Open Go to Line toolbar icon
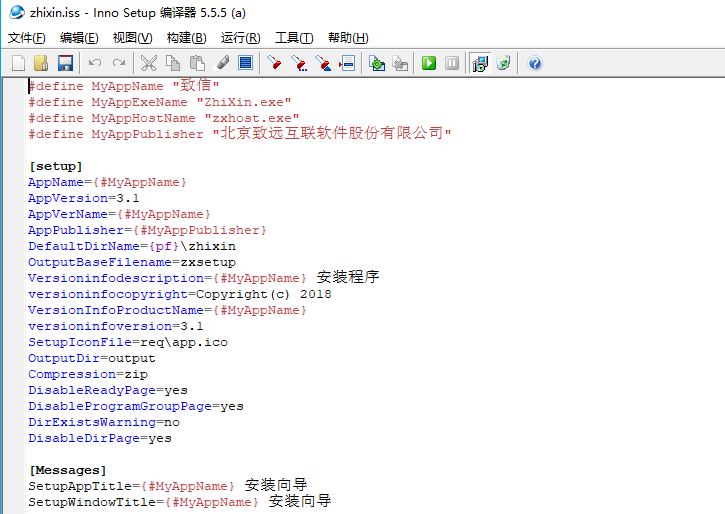 pyautogui.click(x=347, y=63)
